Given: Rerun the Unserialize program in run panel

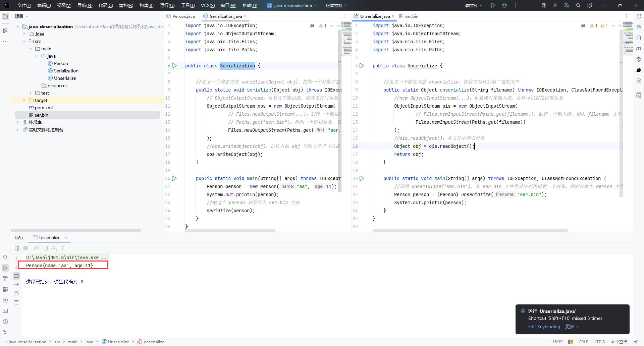Looking at the screenshot, I should [x=17, y=248].
